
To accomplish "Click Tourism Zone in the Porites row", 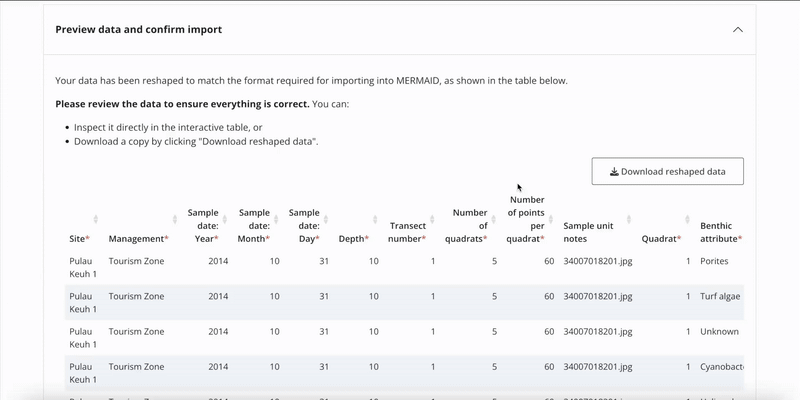I will click(136, 261).
